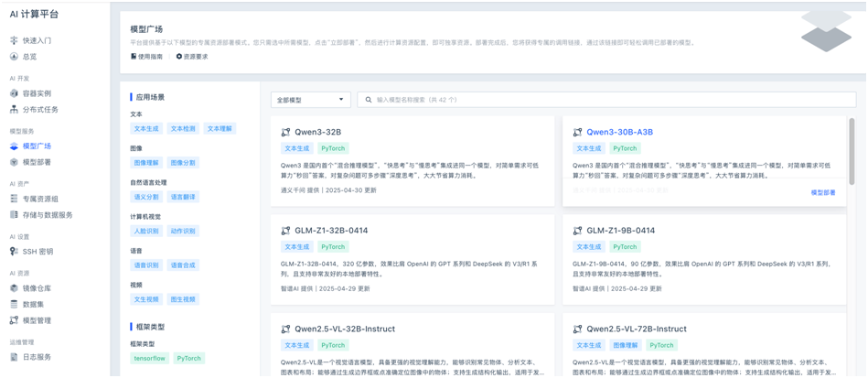Open 容器实例 menu item
Image resolution: width=868 pixels, height=378 pixels.
click(38, 93)
